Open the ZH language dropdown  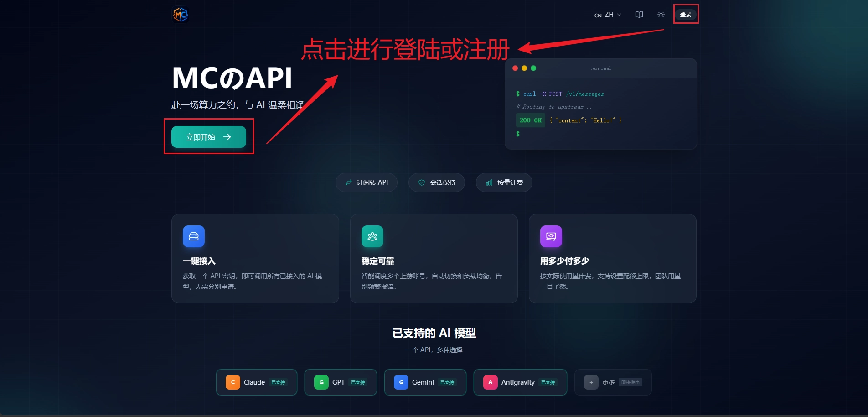(x=608, y=15)
